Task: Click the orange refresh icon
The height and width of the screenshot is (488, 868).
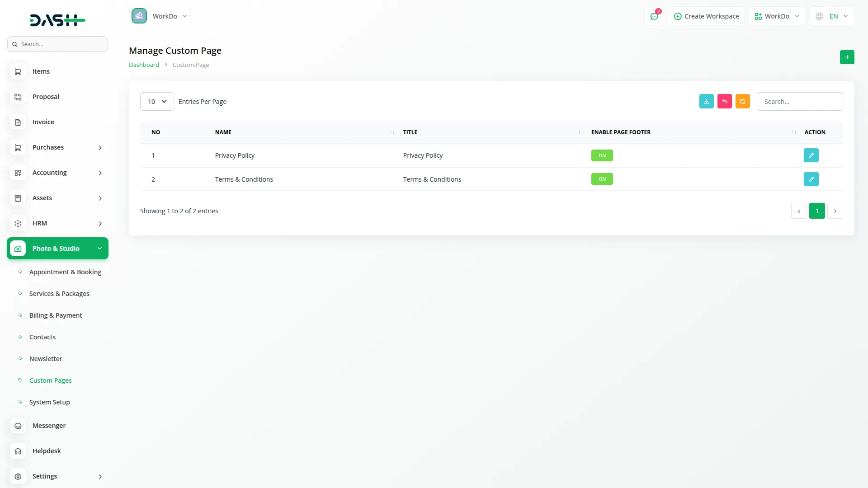Action: tap(742, 102)
